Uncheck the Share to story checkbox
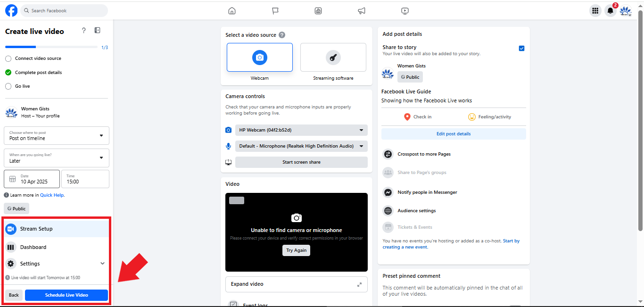 click(521, 49)
